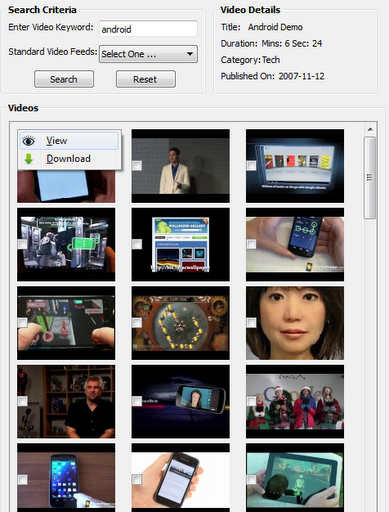Select the wallpaper gallery website thumbnail
389x512 pixels.
tap(181, 245)
